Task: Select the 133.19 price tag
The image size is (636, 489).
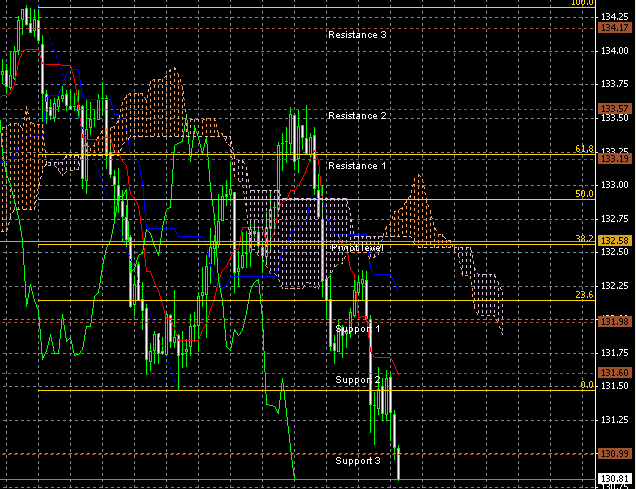Action: (x=615, y=159)
